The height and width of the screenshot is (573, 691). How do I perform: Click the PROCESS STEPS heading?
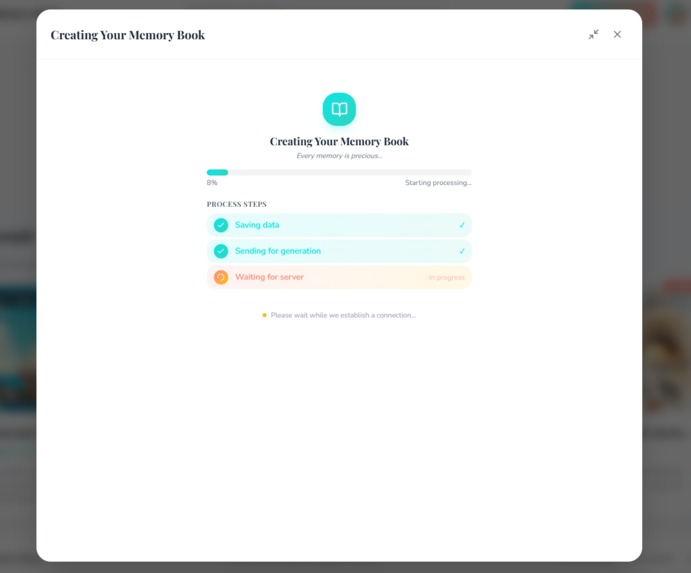pyautogui.click(x=237, y=204)
